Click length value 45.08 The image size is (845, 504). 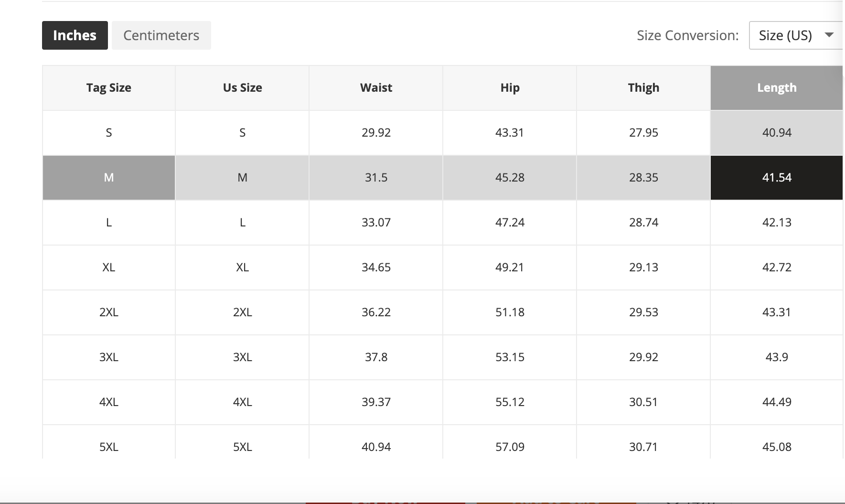coord(777,442)
